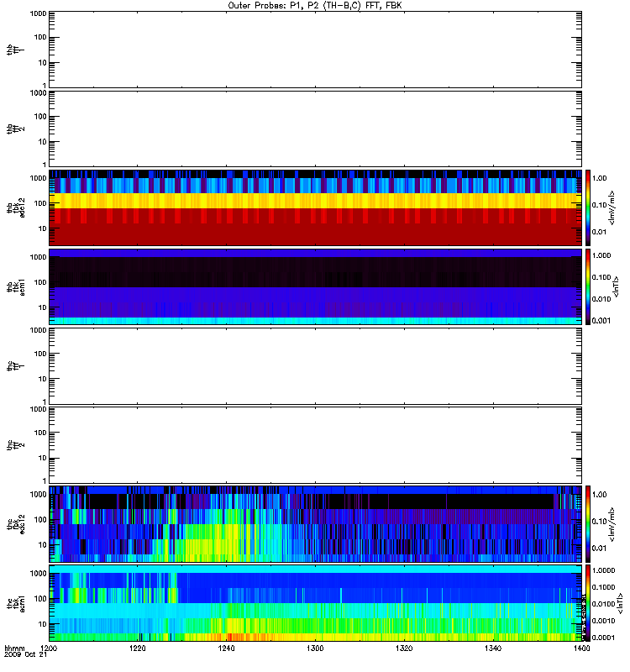Click the 'thc fff 2' y-axis label

pos(15,445)
